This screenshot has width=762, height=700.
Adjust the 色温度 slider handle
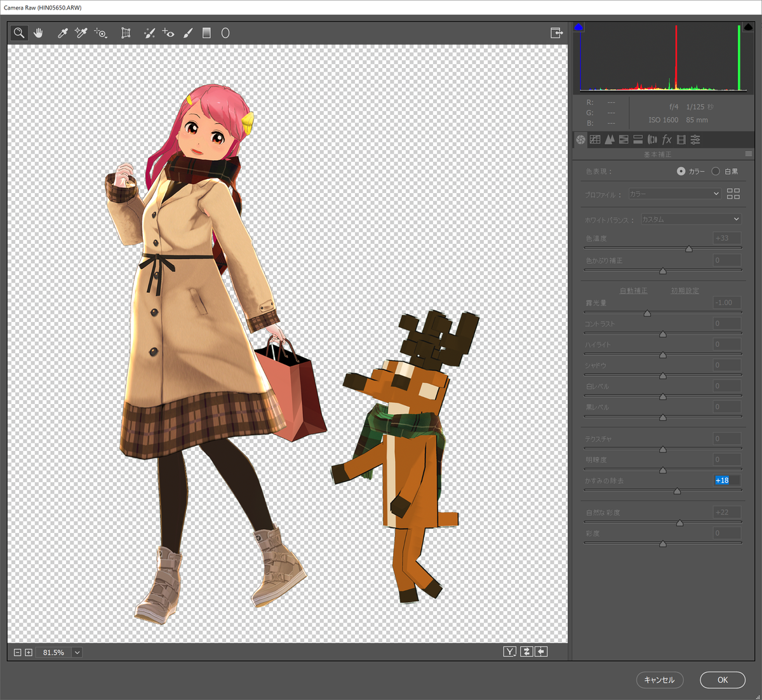click(689, 249)
